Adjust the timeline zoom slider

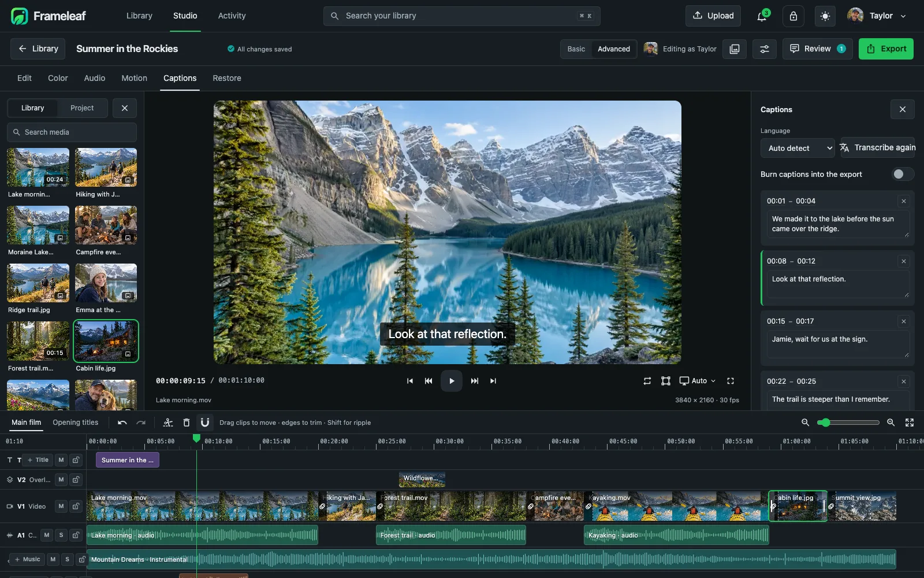tap(848, 423)
